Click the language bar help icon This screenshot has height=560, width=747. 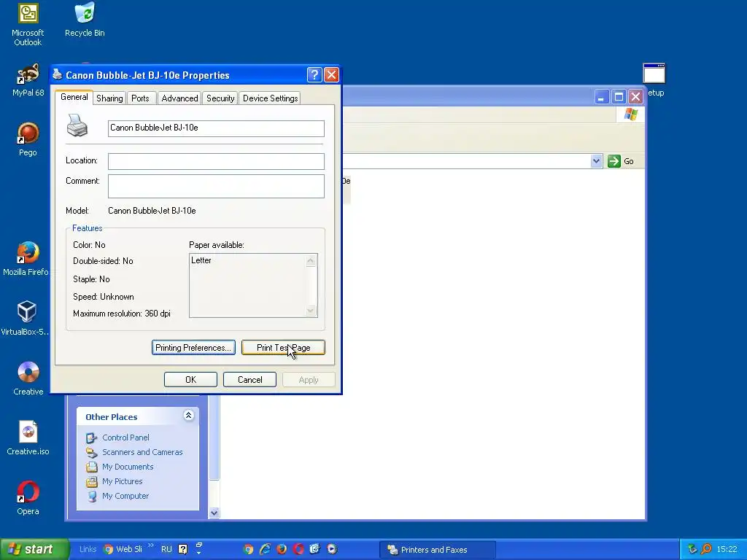pos(182,549)
